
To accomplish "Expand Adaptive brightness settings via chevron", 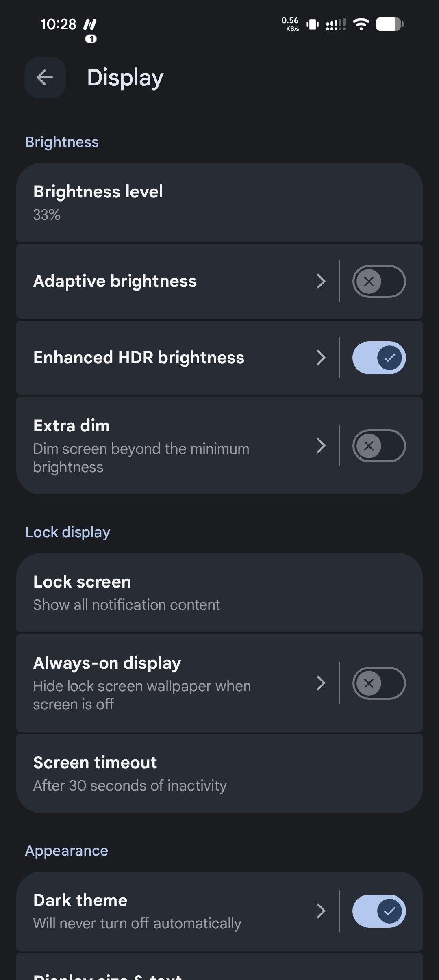I will [x=321, y=281].
